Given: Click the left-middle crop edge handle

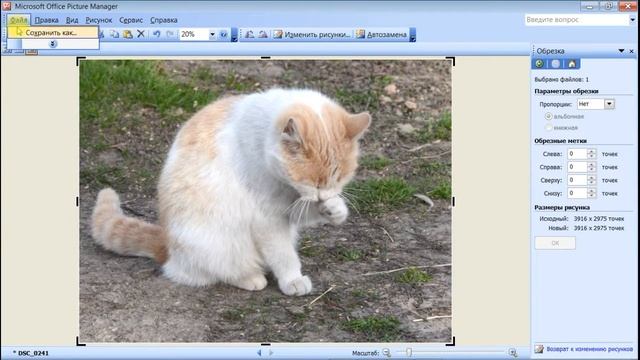Looking at the screenshot, I should (78, 201).
